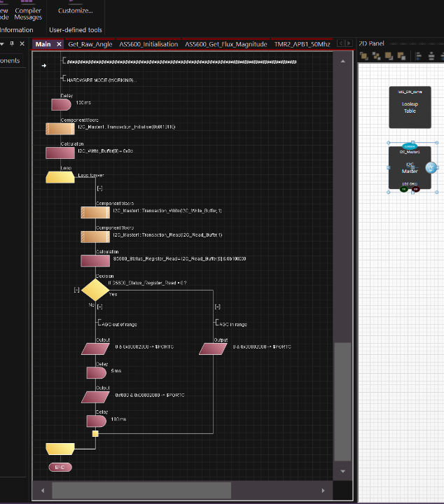Select the 5 ms Delay icon
The image size is (444, 504).
click(95, 372)
